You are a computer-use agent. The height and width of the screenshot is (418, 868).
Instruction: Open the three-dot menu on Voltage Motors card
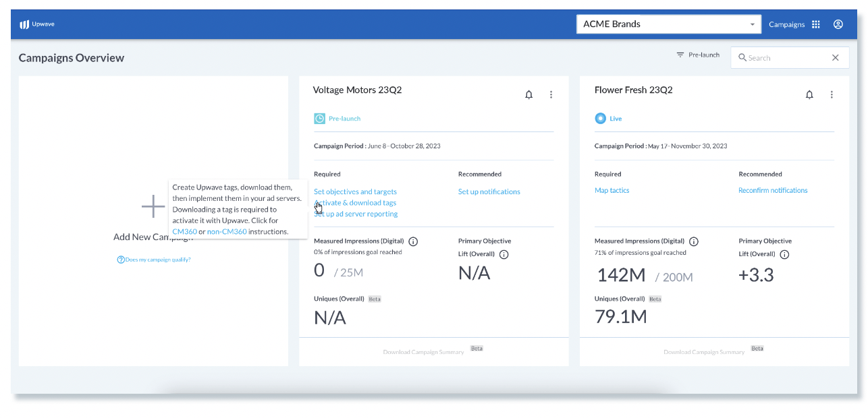pos(551,95)
